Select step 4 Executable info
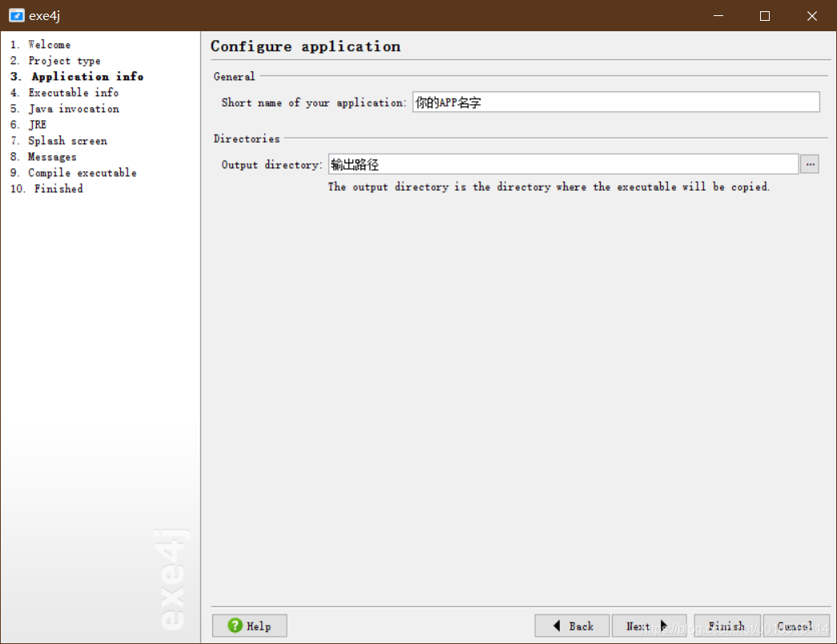 [65, 93]
